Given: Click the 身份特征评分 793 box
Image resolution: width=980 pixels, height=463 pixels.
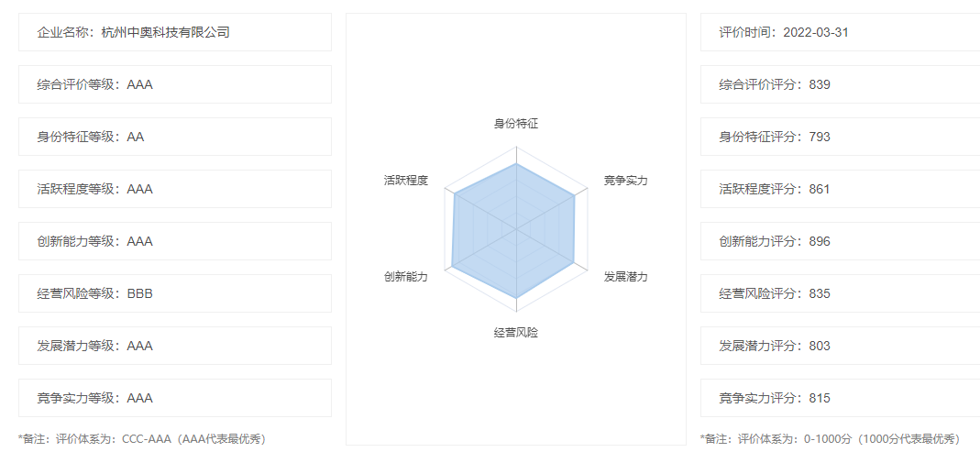Looking at the screenshot, I should pyautogui.click(x=840, y=137).
